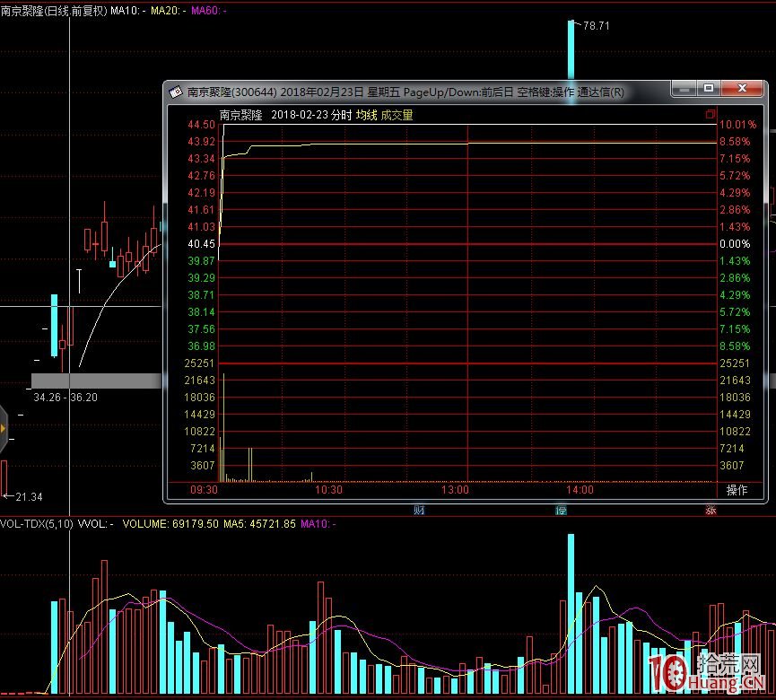
Task: Click the tallest cyan volume bar in bottom panel
Action: [571, 613]
